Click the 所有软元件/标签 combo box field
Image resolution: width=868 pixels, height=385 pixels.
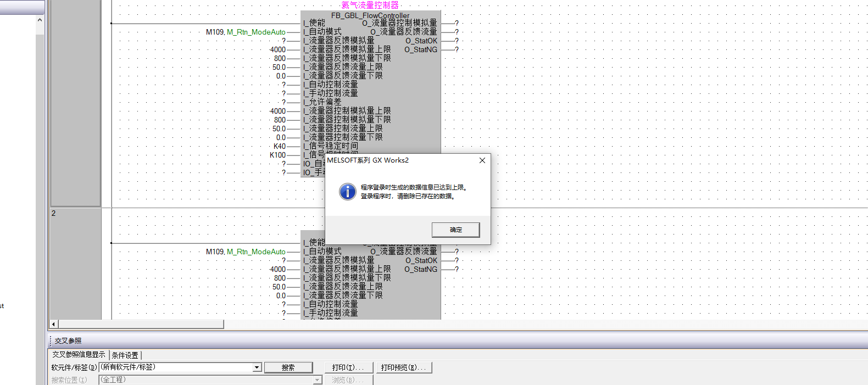176,367
